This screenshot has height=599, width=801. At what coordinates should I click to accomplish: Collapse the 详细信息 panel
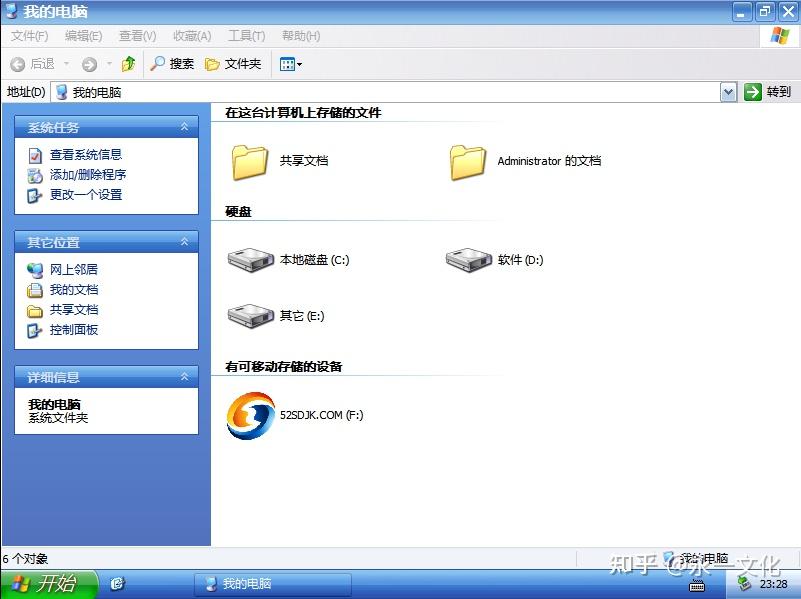pyautogui.click(x=184, y=377)
